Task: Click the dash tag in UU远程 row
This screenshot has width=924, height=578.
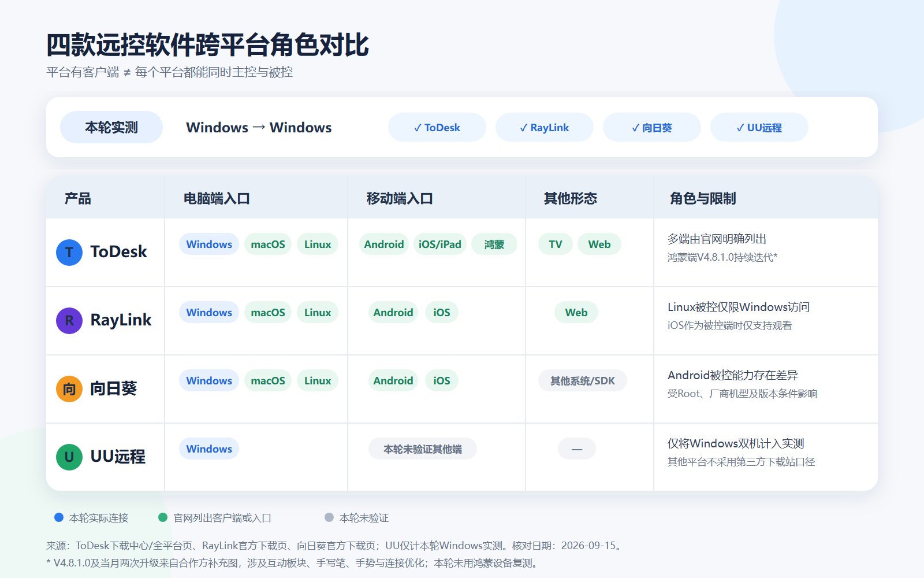Action: pos(577,449)
